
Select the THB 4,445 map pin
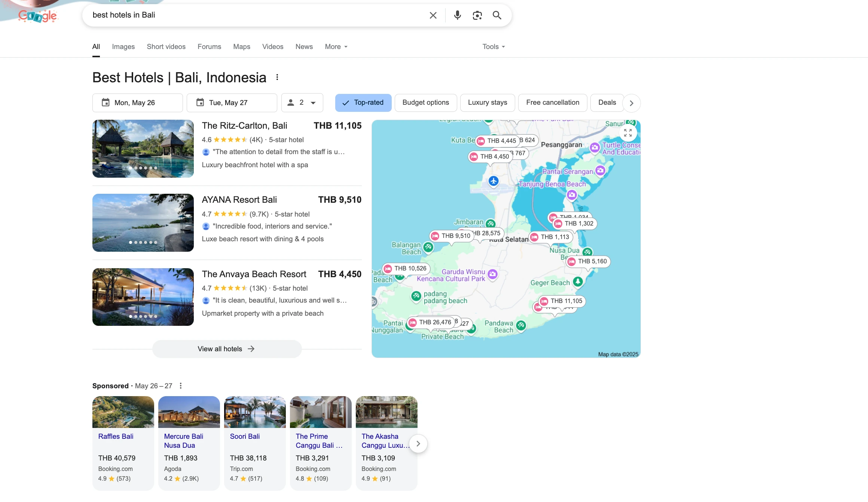tap(497, 141)
